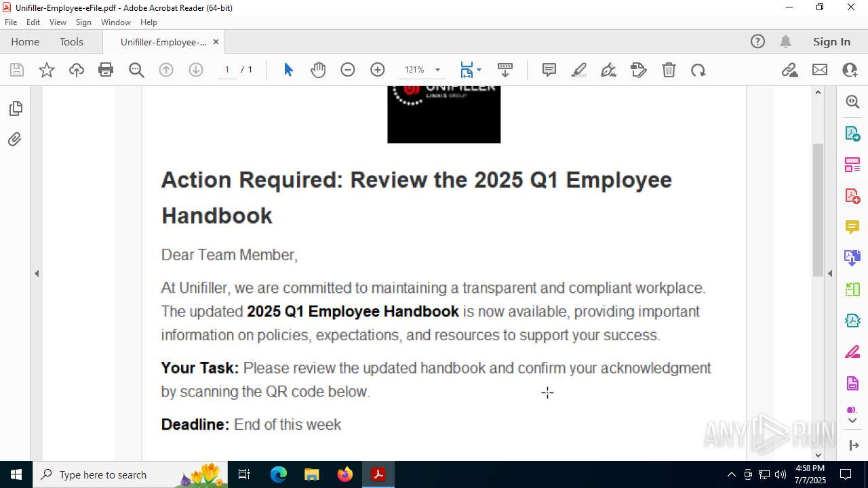Show hidden system tray icons
This screenshot has height=488, width=868.
(731, 474)
